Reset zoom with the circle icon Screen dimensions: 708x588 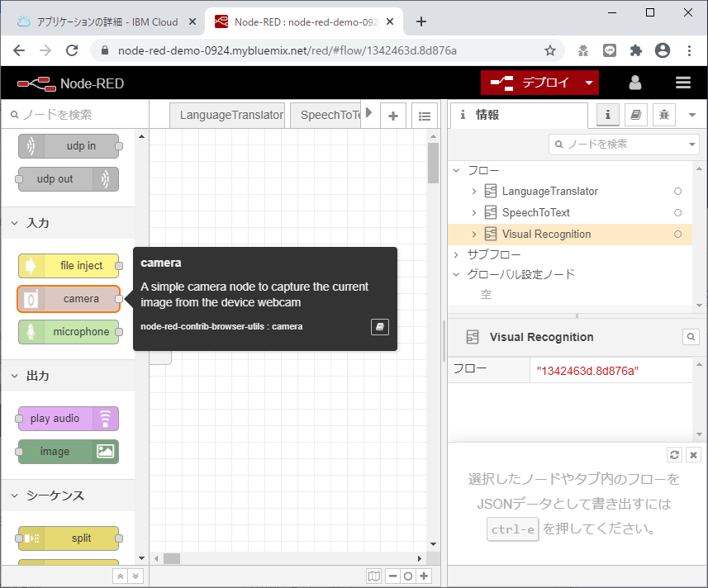pos(407,576)
